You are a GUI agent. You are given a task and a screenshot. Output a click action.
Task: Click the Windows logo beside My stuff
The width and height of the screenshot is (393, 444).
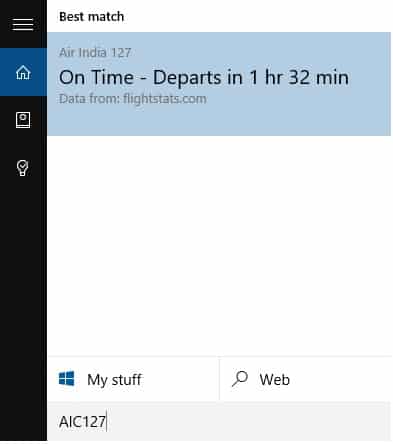click(x=66, y=379)
